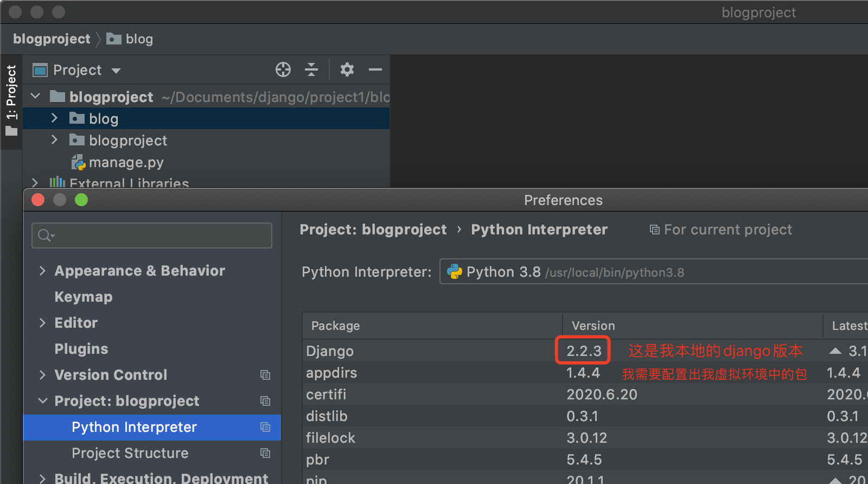This screenshot has height=484, width=868.
Task: Click the locate-in-project target icon
Action: [283, 69]
